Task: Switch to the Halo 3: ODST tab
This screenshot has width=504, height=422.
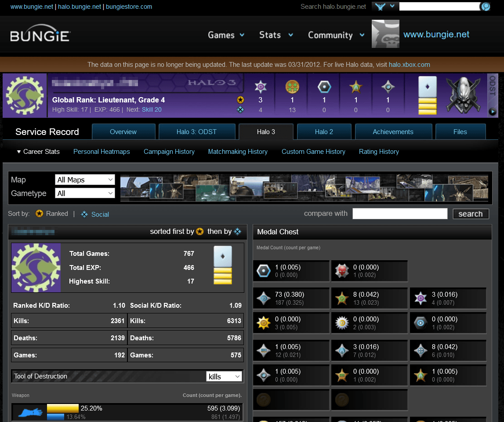Action: (196, 132)
